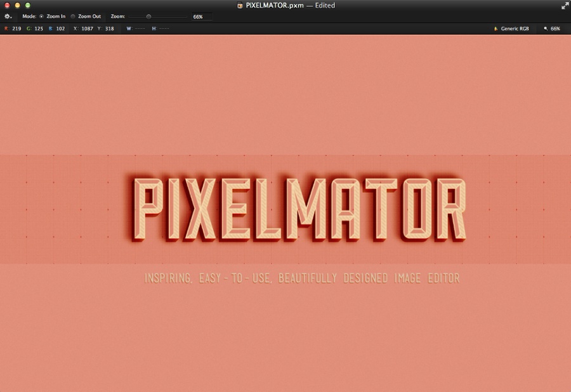
Task: Click the magnifier icon in the info bar
Action: (546, 29)
